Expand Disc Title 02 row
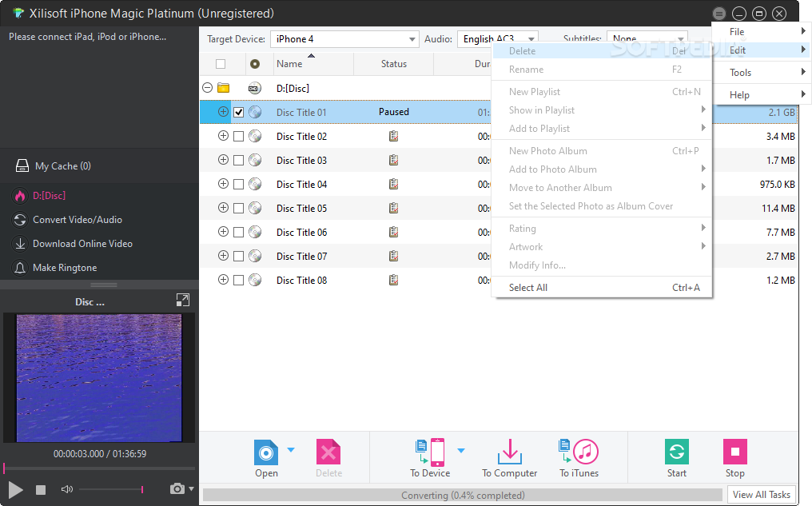Image resolution: width=812 pixels, height=506 pixels. pyautogui.click(x=223, y=136)
